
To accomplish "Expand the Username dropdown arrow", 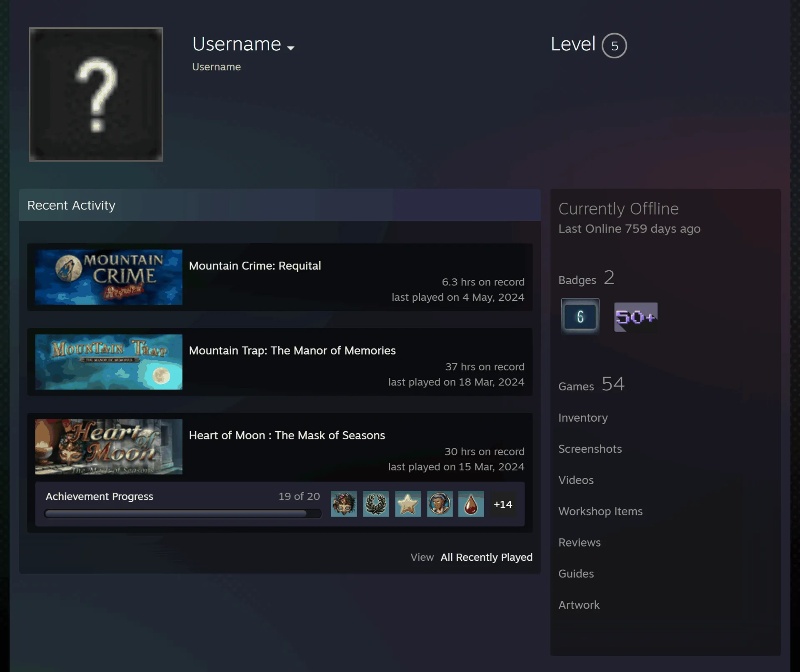I will 291,48.
